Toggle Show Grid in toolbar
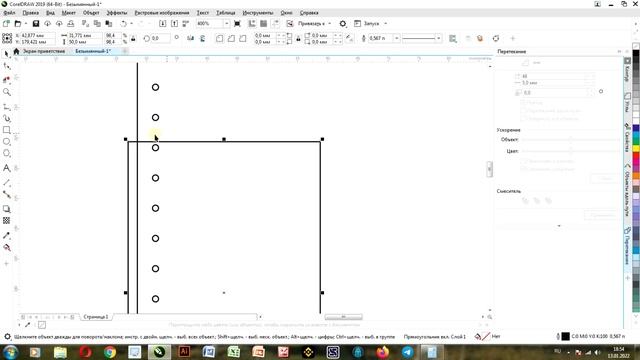Screen dimensions: 640x360 click(264, 24)
